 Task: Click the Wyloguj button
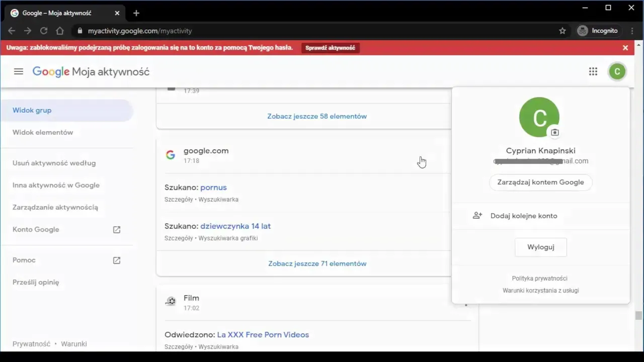click(541, 247)
